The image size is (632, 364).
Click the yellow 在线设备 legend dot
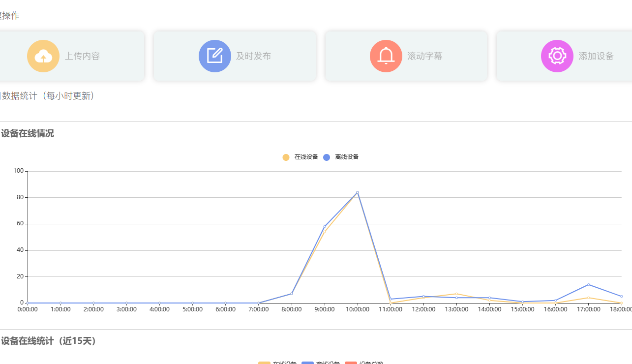click(286, 157)
